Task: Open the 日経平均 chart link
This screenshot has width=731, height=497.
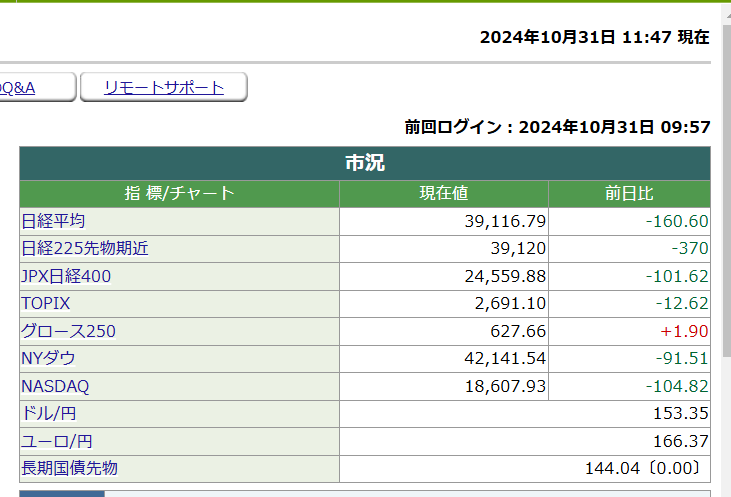Action: point(53,221)
